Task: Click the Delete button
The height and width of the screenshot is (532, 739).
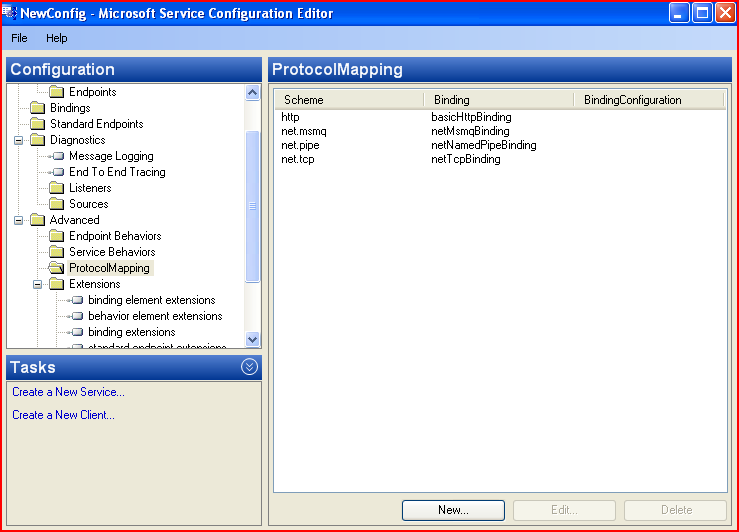Action: (x=676, y=510)
